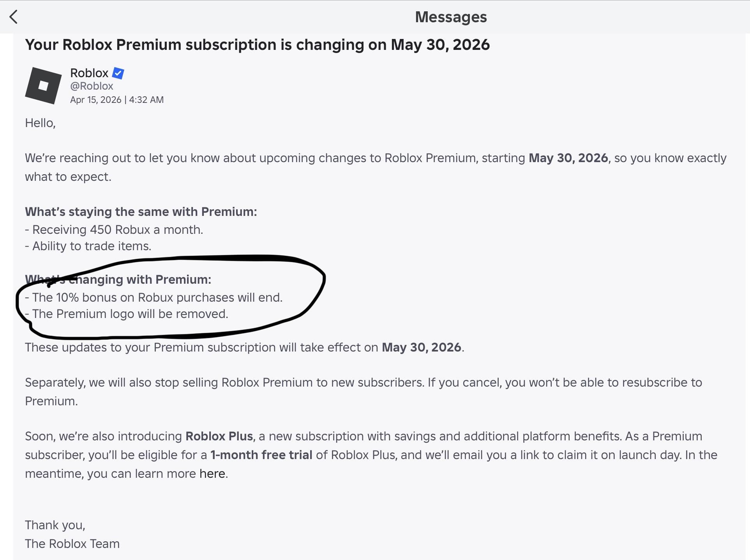Click "The Roblox Team" signature
The width and height of the screenshot is (750, 560).
(x=72, y=544)
